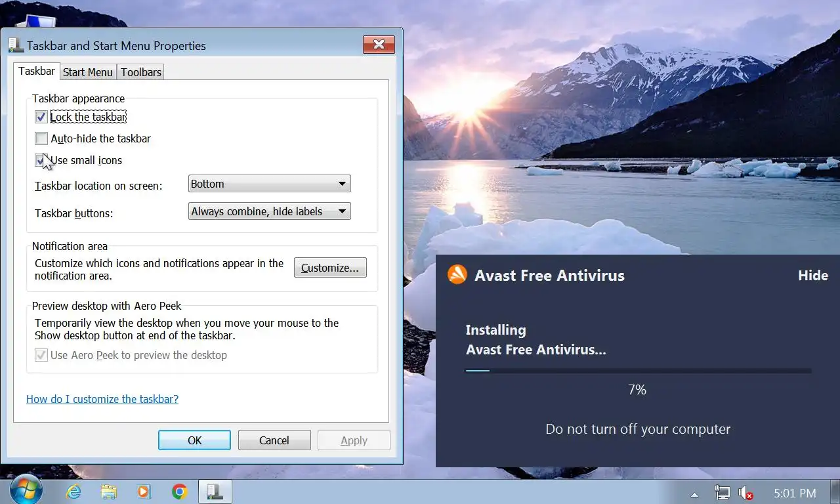840x504 pixels.
Task: Toggle Use small icons checkbox
Action: coord(41,160)
